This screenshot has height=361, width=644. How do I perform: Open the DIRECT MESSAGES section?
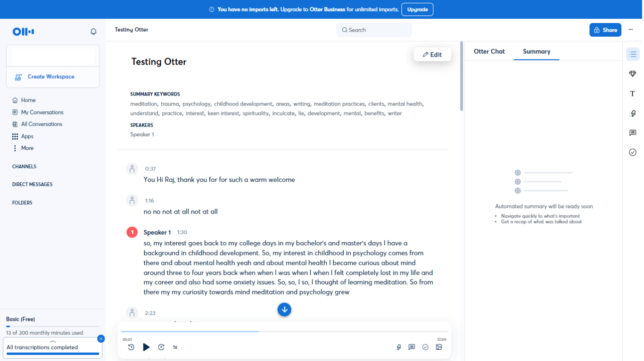tap(32, 184)
